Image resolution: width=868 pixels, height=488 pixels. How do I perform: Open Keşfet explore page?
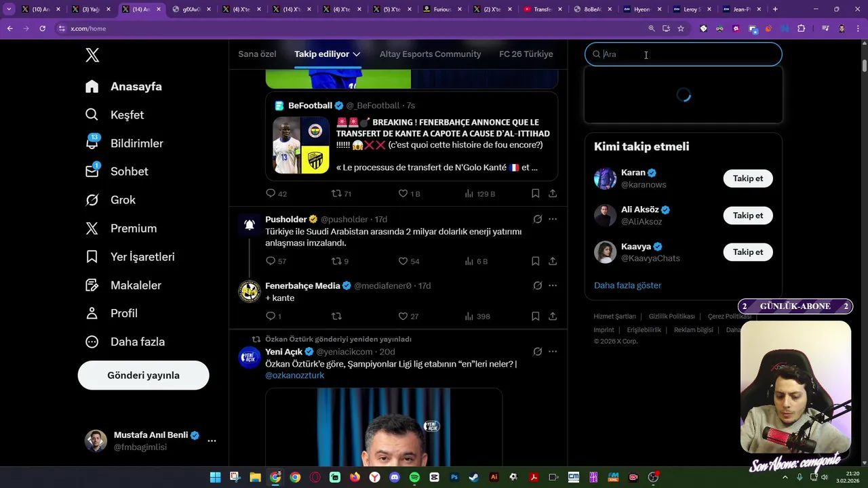115,115
